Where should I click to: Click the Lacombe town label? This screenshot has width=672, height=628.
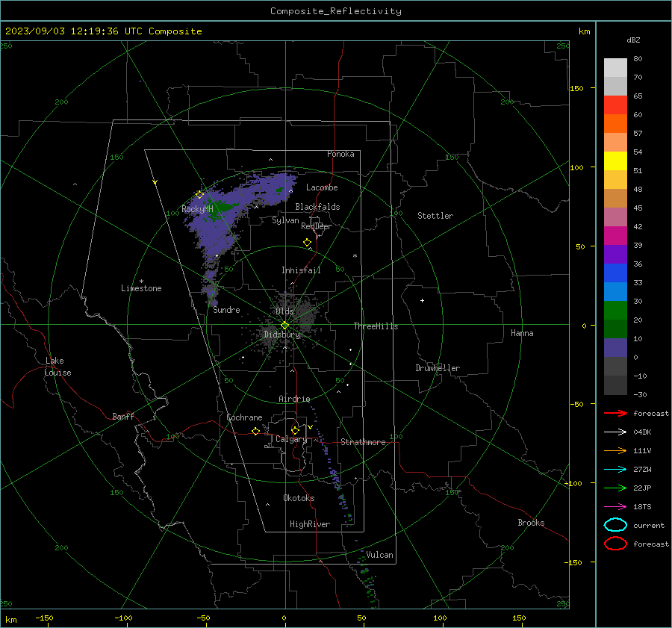(x=322, y=187)
